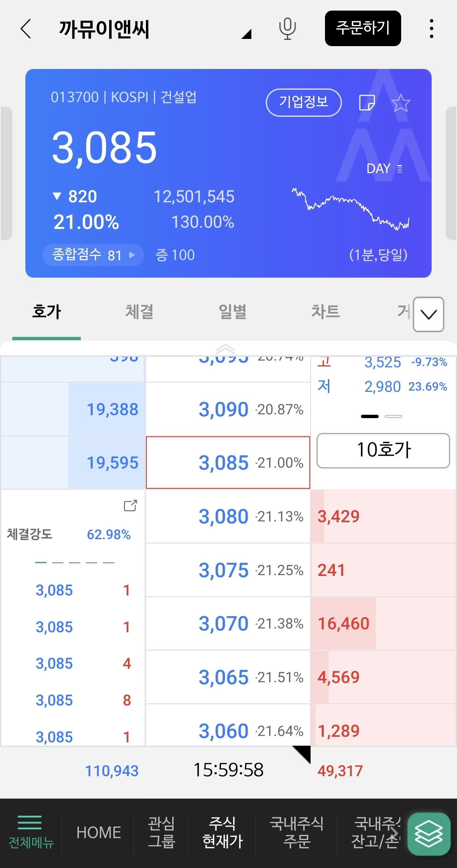Image resolution: width=457 pixels, height=868 pixels.
Task: Expand stock name dropdown triangle
Action: (247, 34)
